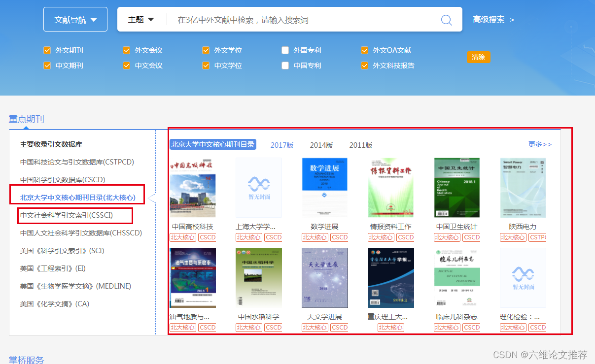Open the 重庆理工大... journal cover

(391, 278)
